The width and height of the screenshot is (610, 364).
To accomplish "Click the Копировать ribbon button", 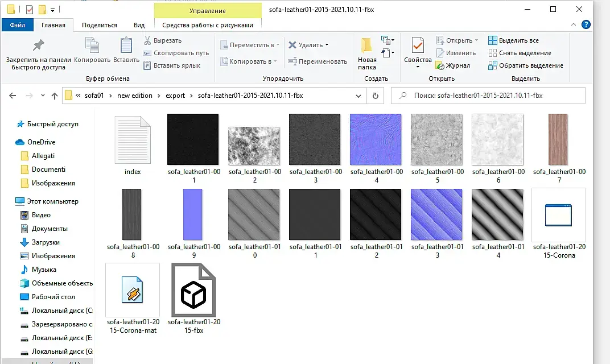I will (92, 50).
